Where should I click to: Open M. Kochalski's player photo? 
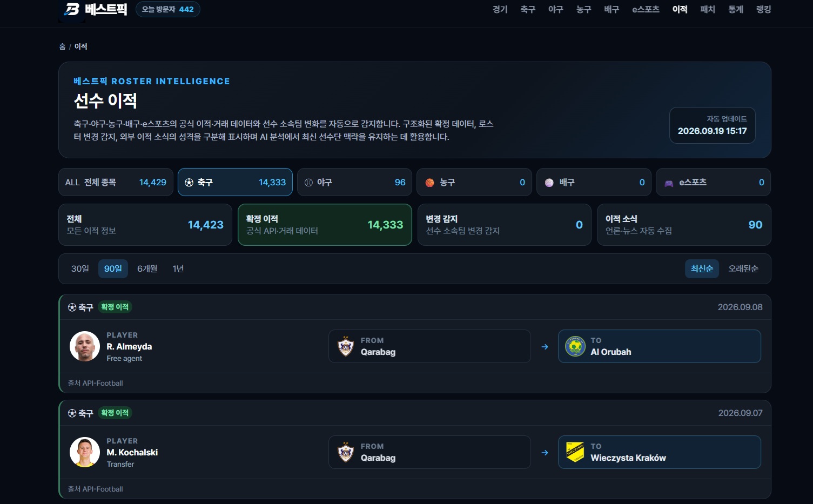[85, 452]
